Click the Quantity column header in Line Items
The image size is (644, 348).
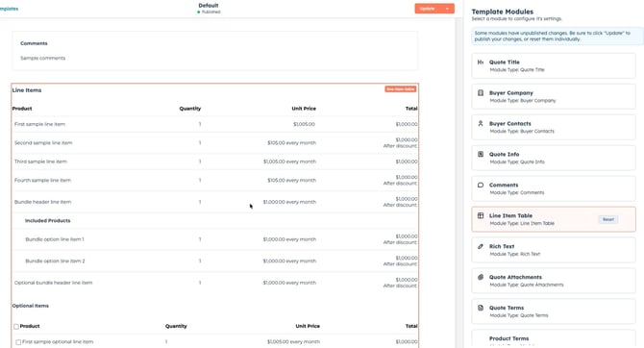pyautogui.click(x=190, y=109)
